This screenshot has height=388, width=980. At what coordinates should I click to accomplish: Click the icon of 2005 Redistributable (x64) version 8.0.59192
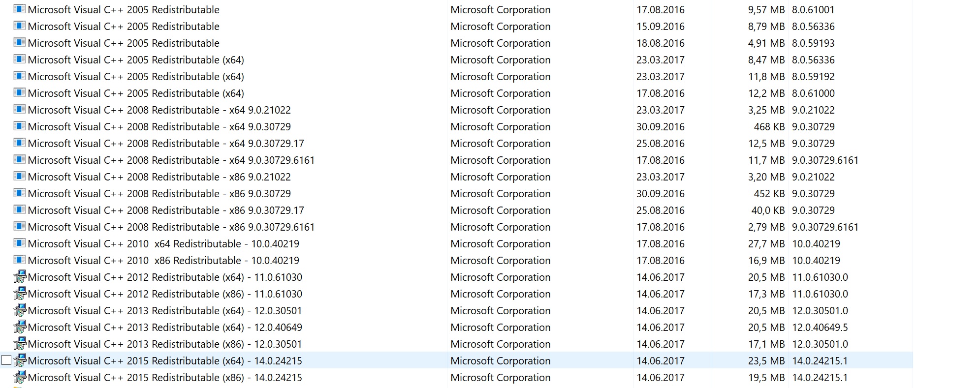tap(20, 76)
